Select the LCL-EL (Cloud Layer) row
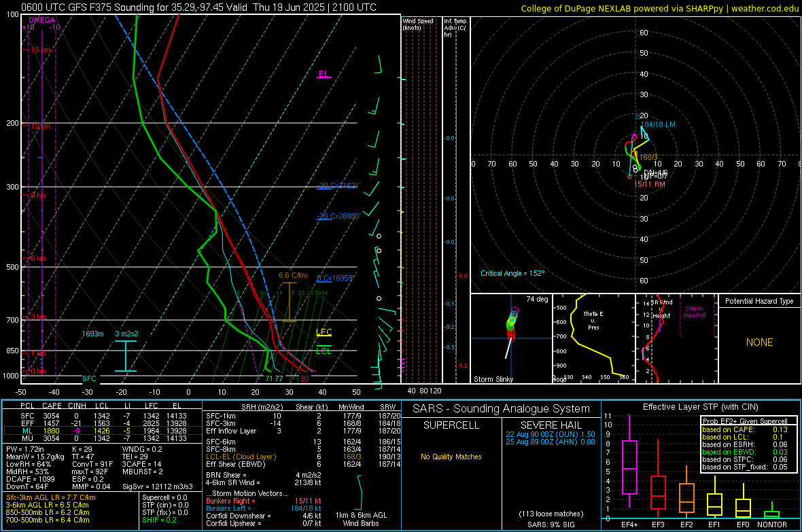 click(303, 457)
